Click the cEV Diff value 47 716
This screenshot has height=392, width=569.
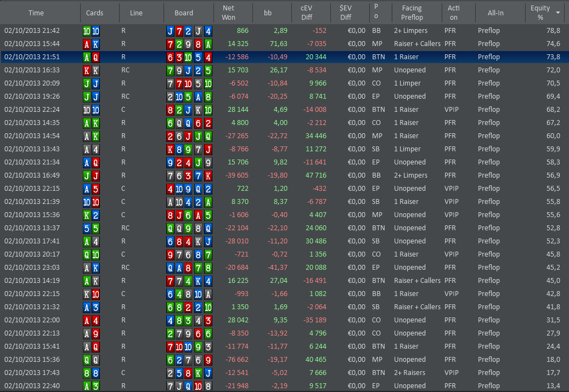click(316, 175)
